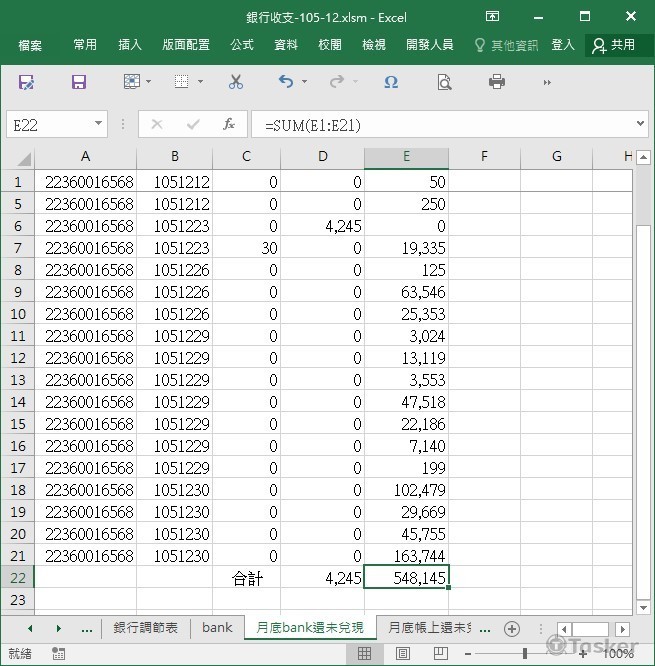Viewport: 655px width, 666px height.
Task: Click the Ribbon Display Options icon in the title bar
Action: click(x=492, y=17)
